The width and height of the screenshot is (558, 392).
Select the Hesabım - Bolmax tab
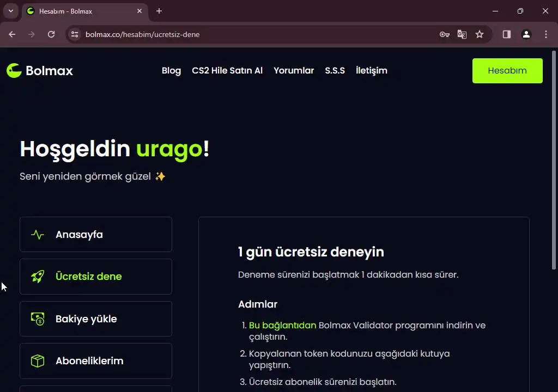[85, 11]
